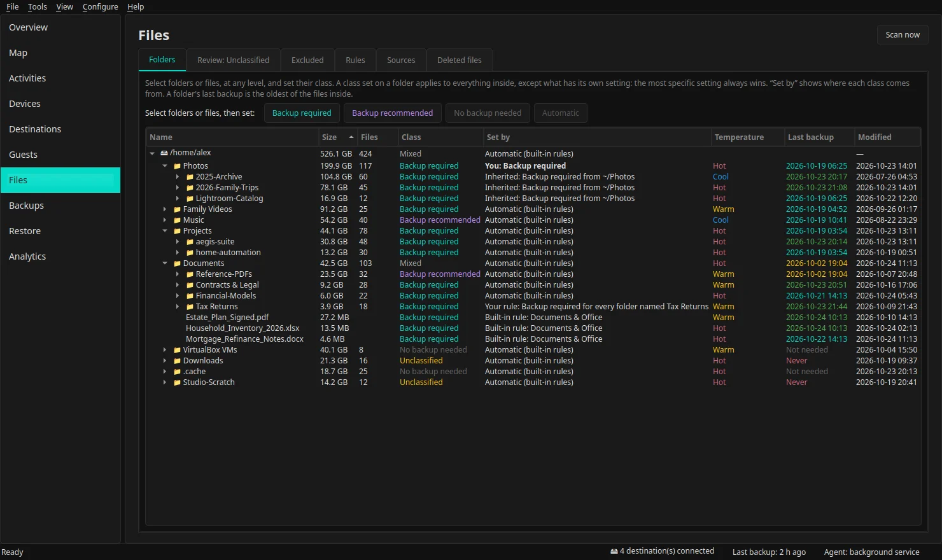Viewport: 942px width, 560px height.
Task: Select the Estate_Plan_Signed.pdf file row
Action: tap(533, 318)
